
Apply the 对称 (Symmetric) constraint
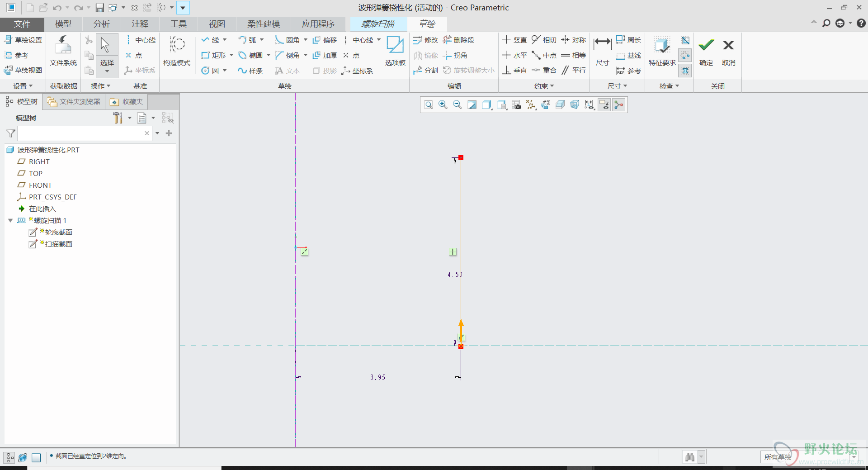[x=573, y=40]
